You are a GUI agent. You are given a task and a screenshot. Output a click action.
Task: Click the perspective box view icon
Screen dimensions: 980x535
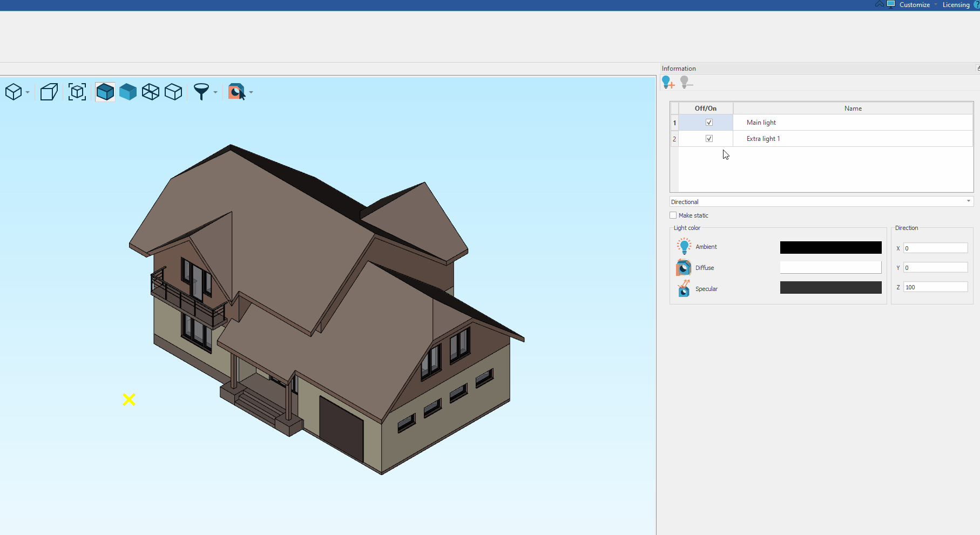(x=49, y=92)
